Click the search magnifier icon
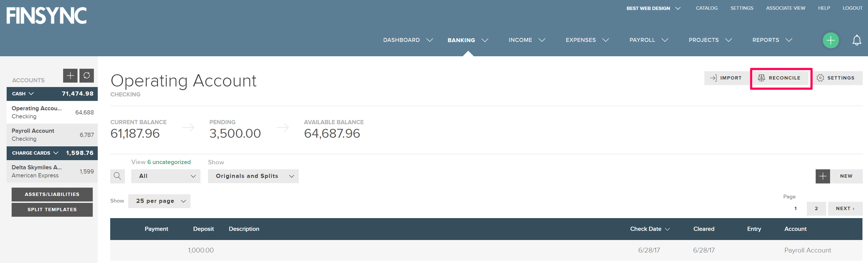 pyautogui.click(x=117, y=176)
